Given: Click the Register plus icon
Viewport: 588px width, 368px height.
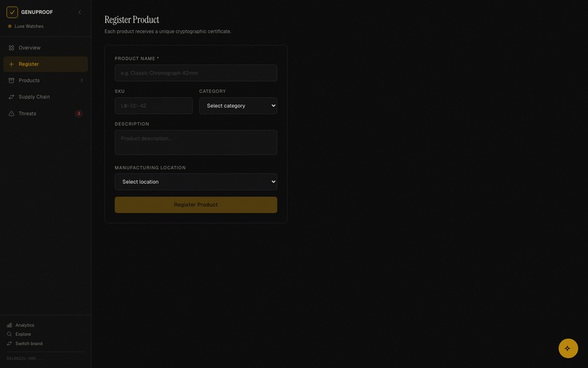Looking at the screenshot, I should 11,64.
